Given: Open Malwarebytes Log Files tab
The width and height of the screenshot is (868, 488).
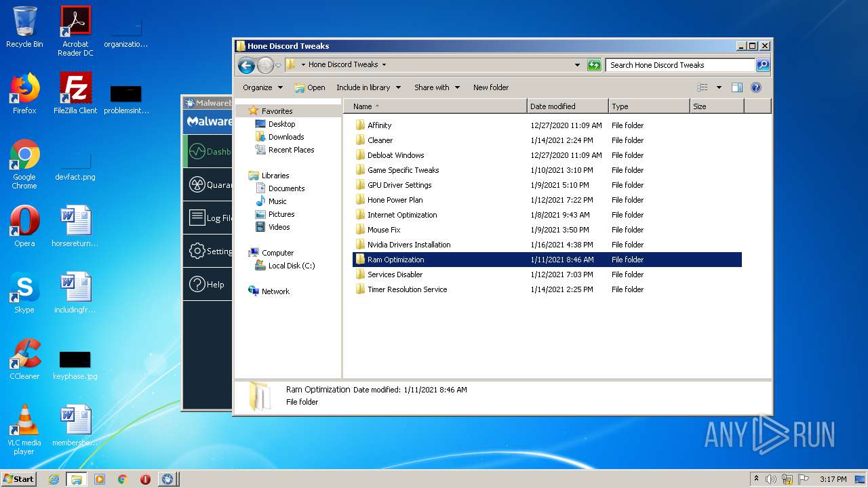Looking at the screenshot, I should tap(208, 218).
